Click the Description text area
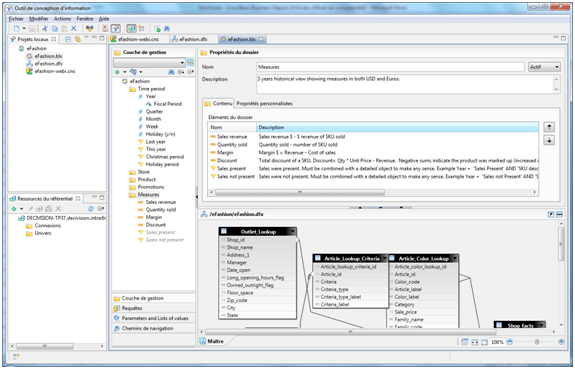575x369 pixels. [408, 84]
